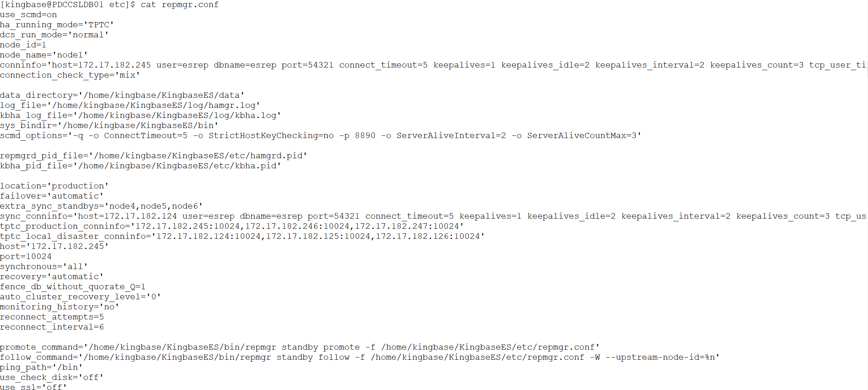Viewport: 868px width, 390px height.
Task: Click the location='production' line
Action: [x=54, y=186]
